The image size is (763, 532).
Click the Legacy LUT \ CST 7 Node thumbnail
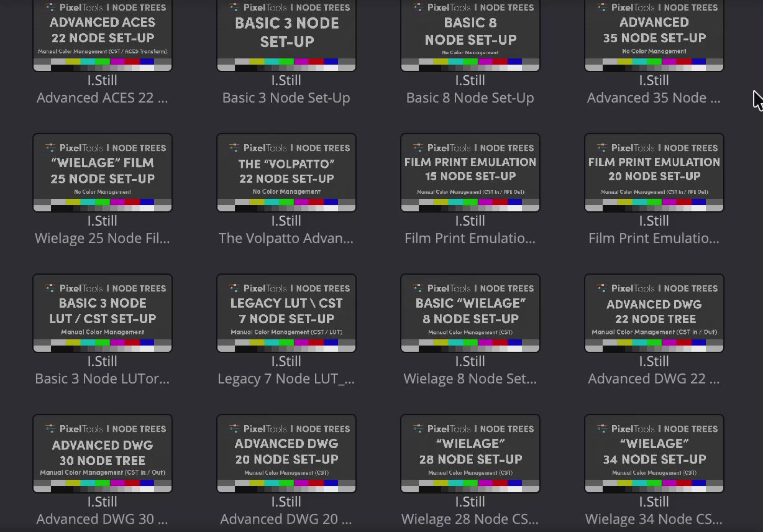(286, 313)
